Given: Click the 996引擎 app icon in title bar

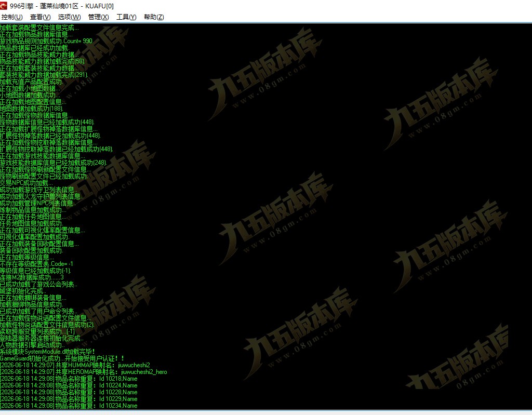Looking at the screenshot, I should coord(4,6).
